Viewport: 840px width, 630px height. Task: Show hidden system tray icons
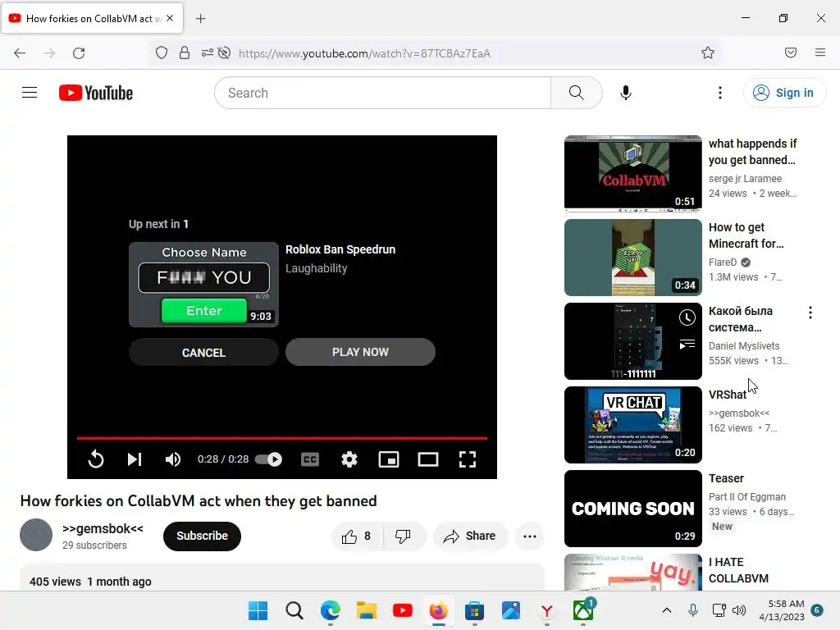coord(666,610)
